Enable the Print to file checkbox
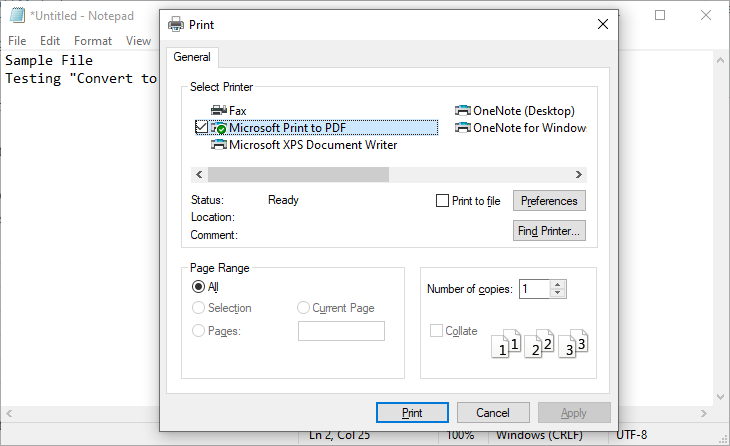 (442, 201)
